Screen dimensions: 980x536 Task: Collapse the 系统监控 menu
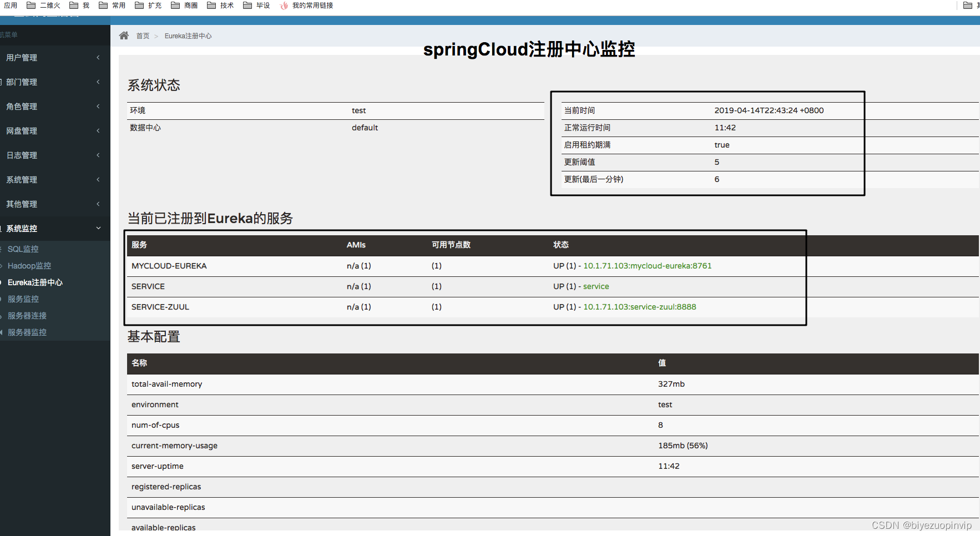click(x=55, y=229)
